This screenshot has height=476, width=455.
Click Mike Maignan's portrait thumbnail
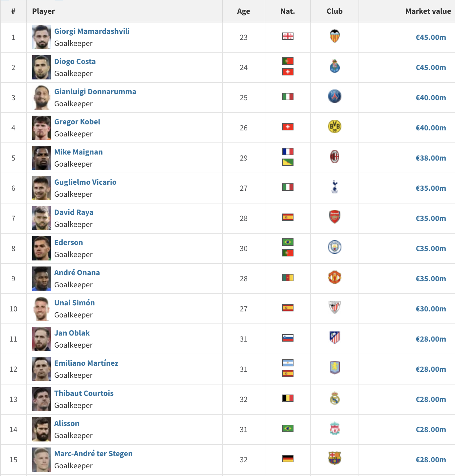[42, 158]
